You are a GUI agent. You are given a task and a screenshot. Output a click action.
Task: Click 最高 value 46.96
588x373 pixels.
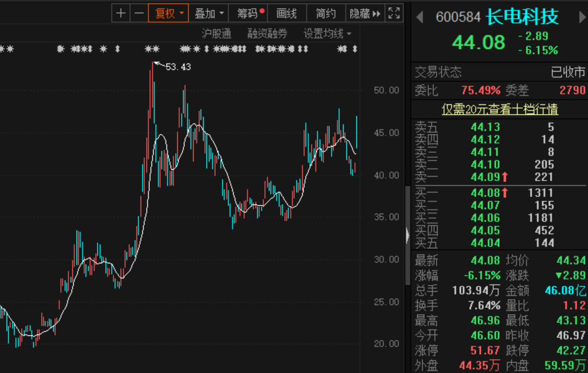(485, 320)
